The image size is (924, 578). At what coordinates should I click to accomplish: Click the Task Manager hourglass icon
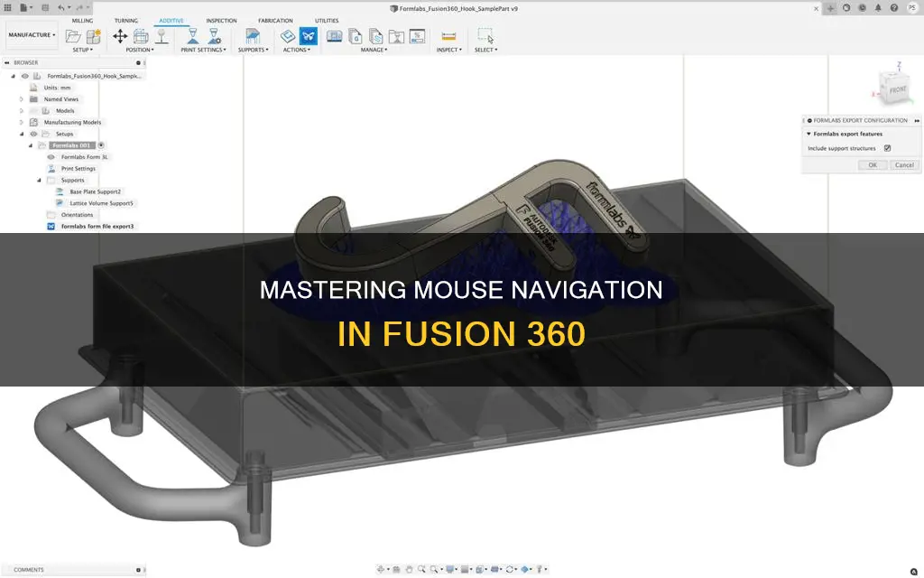coord(396,36)
